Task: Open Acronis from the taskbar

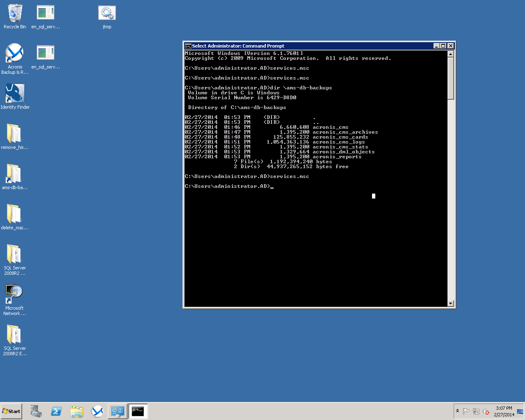Action: (97, 411)
